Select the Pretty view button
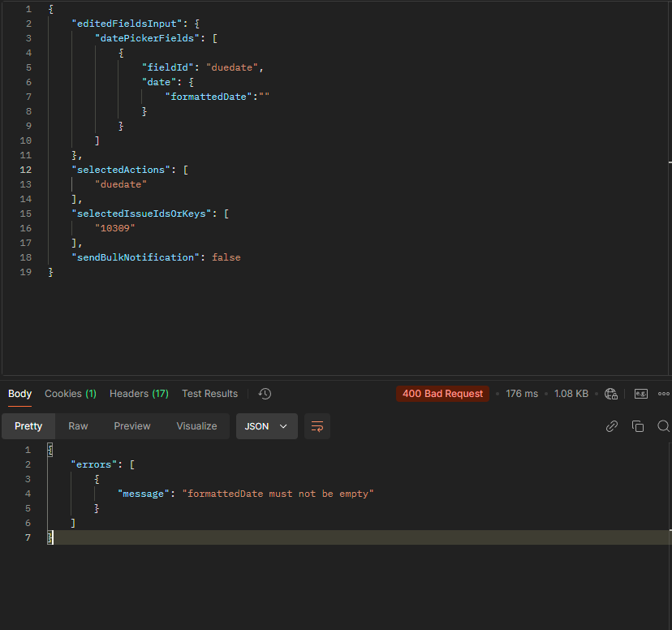This screenshot has width=672, height=630. pyautogui.click(x=28, y=426)
